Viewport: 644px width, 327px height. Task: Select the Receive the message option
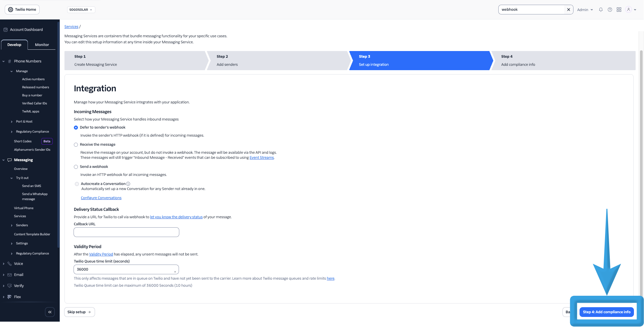pos(76,144)
